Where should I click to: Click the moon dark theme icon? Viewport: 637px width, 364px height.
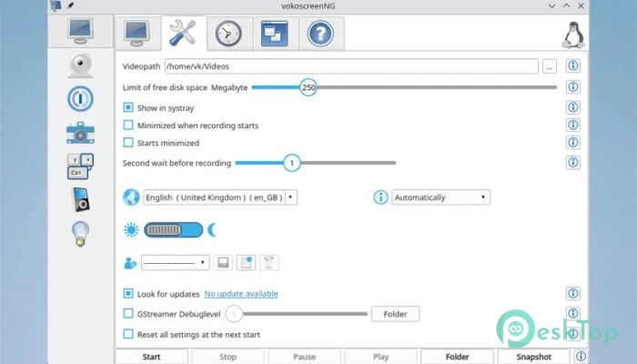coord(212,230)
